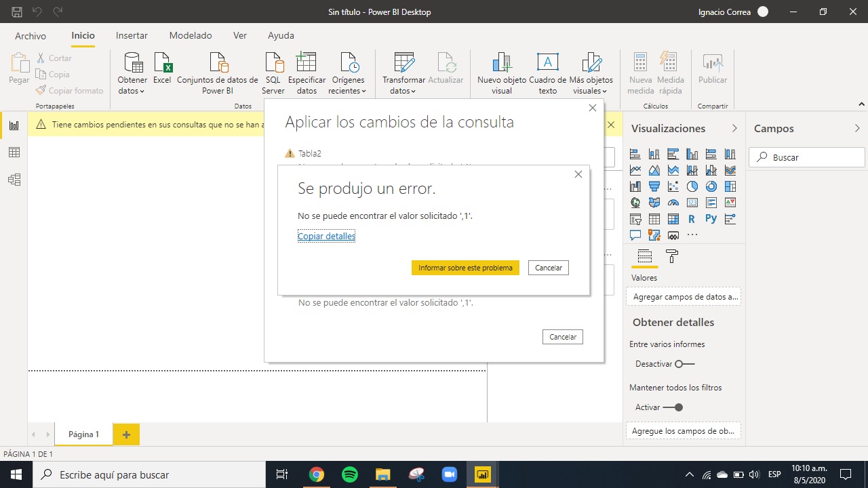Select the clustered column chart visual
The image size is (868, 488).
click(692, 154)
